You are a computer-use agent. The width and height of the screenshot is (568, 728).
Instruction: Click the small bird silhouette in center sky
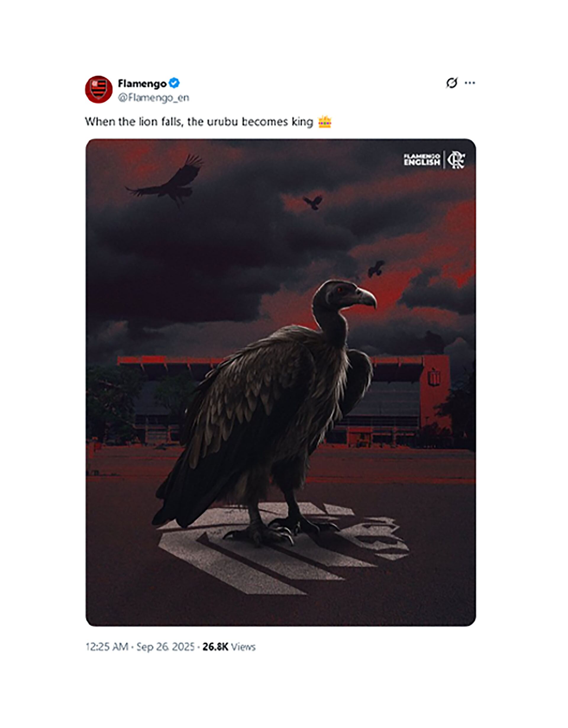tap(313, 202)
